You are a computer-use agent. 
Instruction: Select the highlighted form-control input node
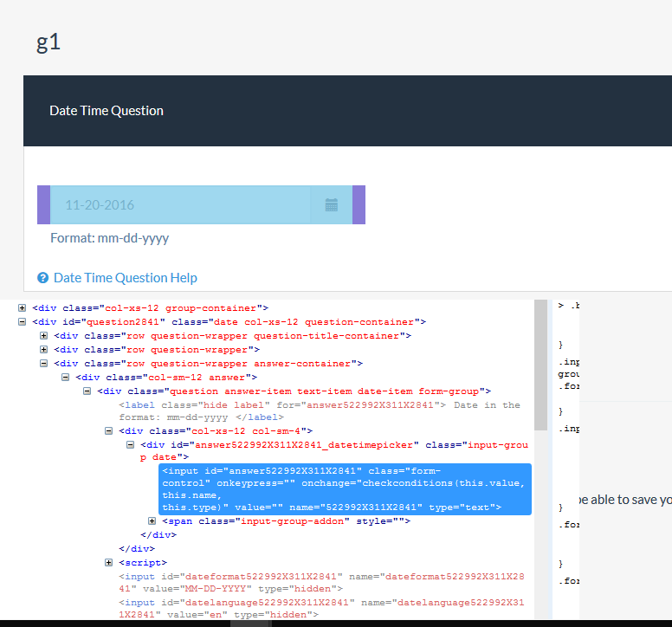point(344,488)
